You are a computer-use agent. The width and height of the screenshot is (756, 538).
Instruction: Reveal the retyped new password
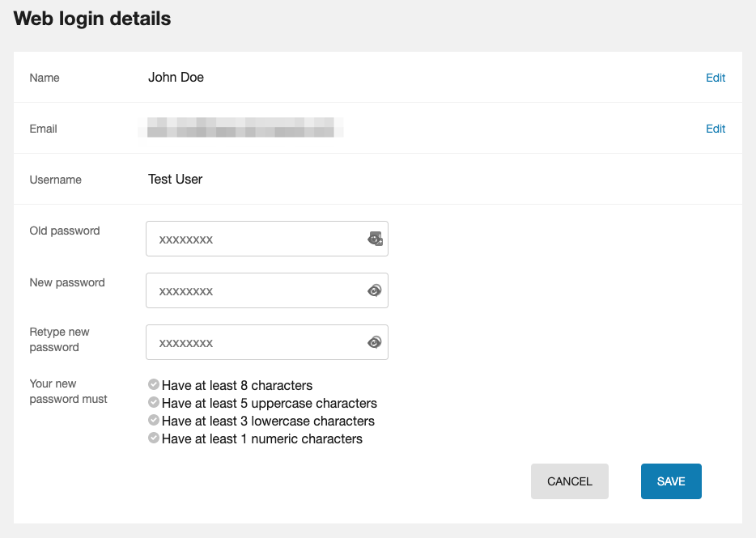[x=375, y=342]
